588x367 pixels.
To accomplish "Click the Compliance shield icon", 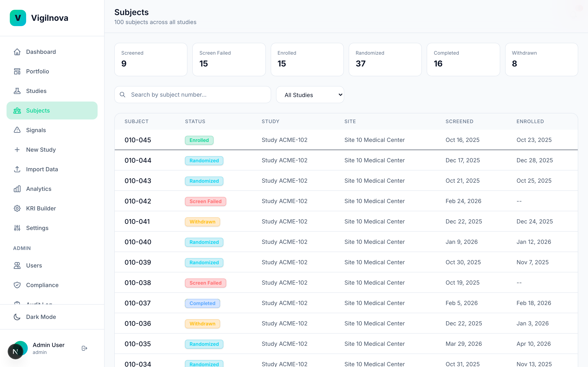I will click(x=17, y=285).
